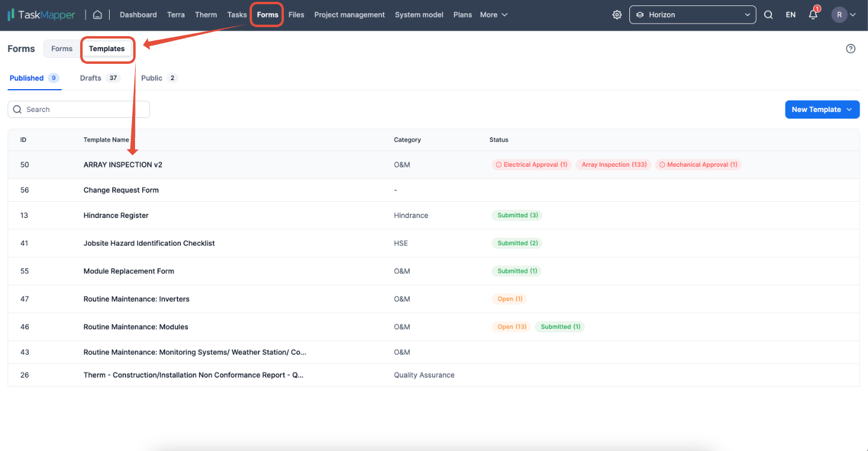Select the Templates sub-tab

click(107, 49)
